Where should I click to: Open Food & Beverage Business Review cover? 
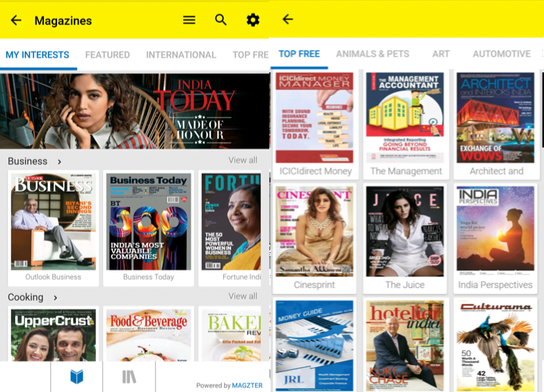(x=149, y=335)
